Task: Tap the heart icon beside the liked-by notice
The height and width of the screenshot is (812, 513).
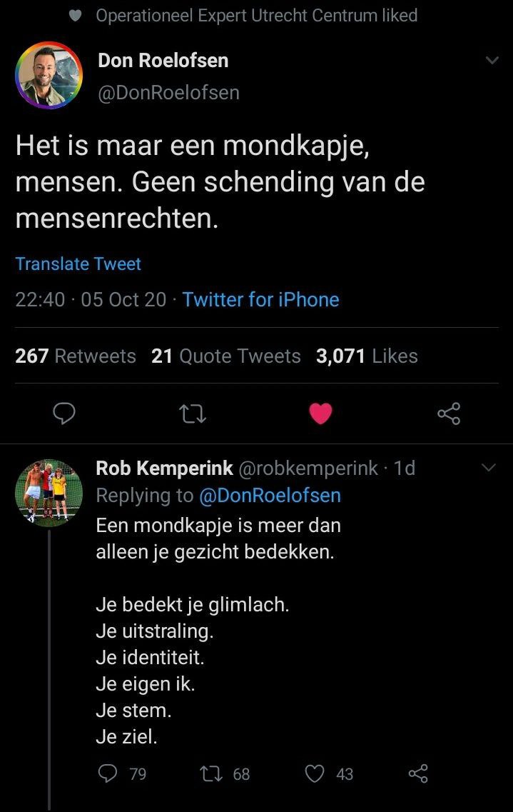Action: [78, 15]
